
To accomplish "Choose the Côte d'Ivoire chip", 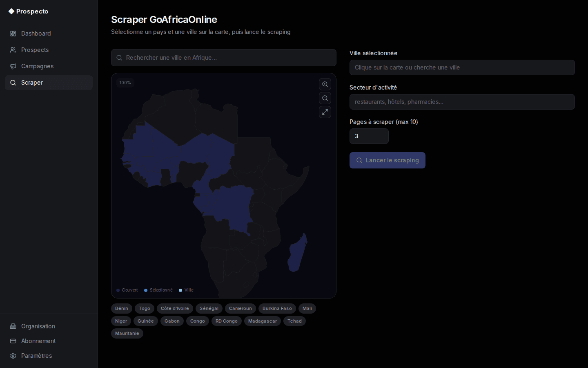I will tap(175, 308).
